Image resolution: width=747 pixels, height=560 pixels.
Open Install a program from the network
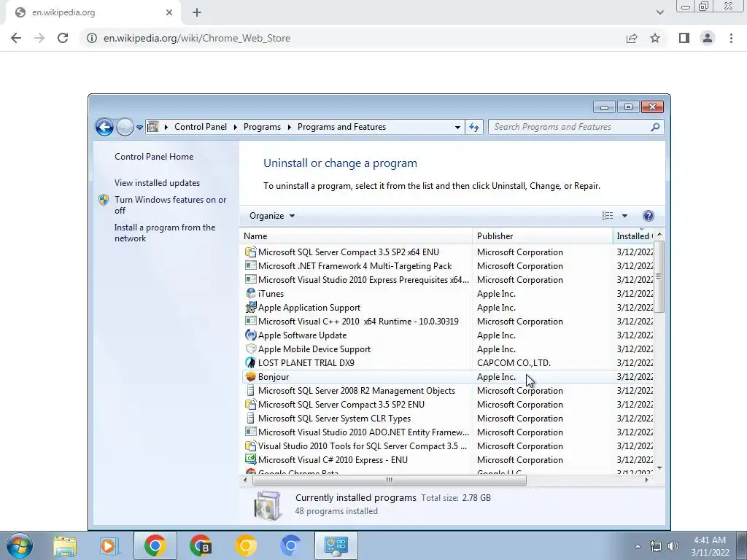coord(165,233)
